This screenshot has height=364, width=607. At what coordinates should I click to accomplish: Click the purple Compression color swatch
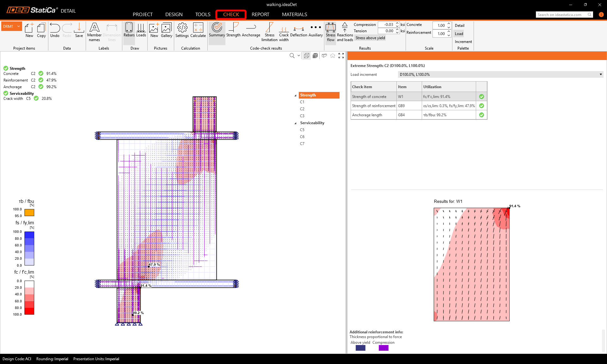coord(383,348)
